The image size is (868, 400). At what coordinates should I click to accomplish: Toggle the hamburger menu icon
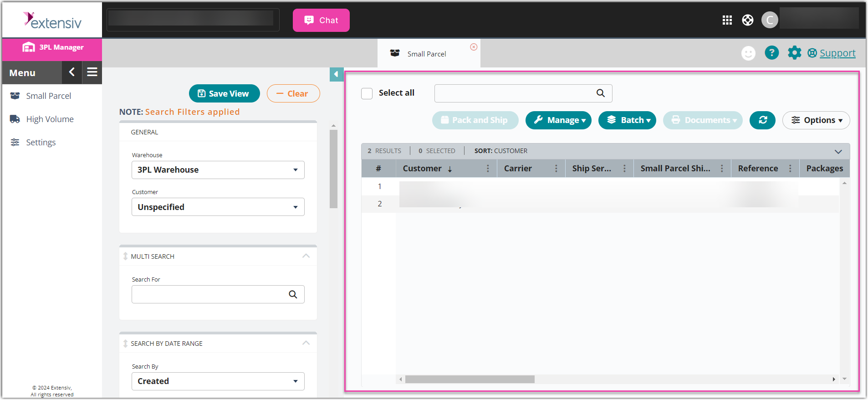pos(92,72)
